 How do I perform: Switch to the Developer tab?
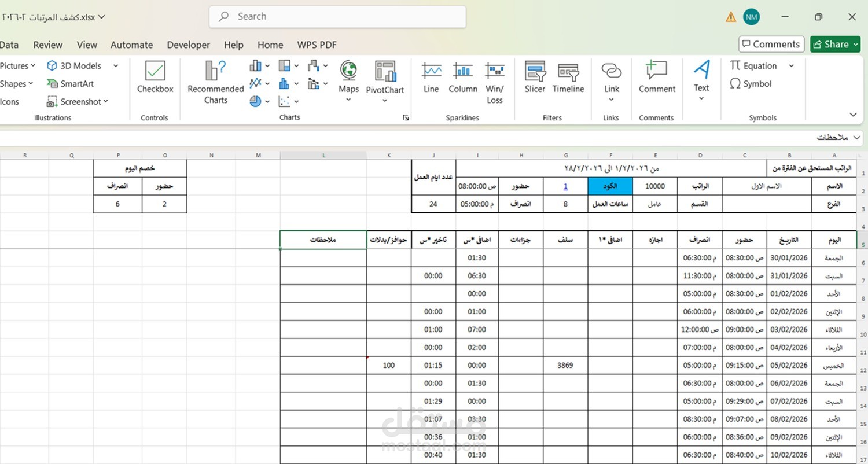pyautogui.click(x=188, y=45)
